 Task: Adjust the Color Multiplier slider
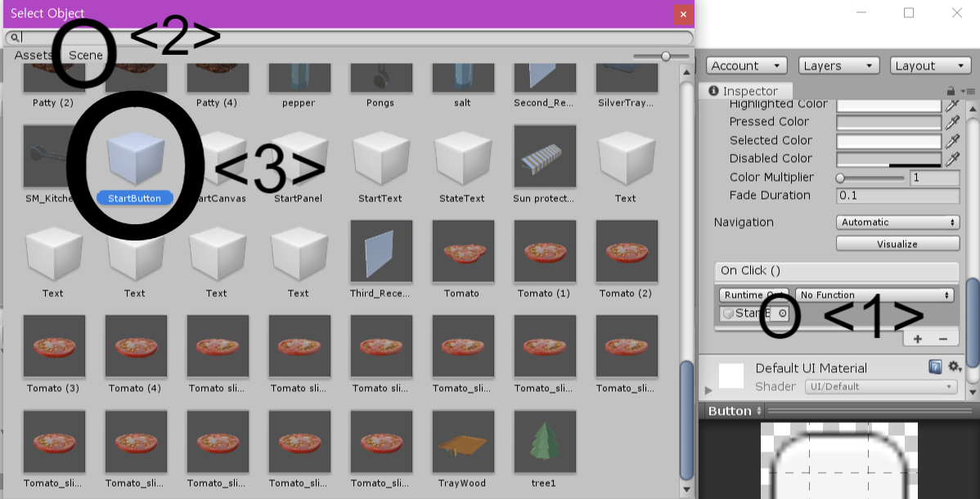(870, 178)
